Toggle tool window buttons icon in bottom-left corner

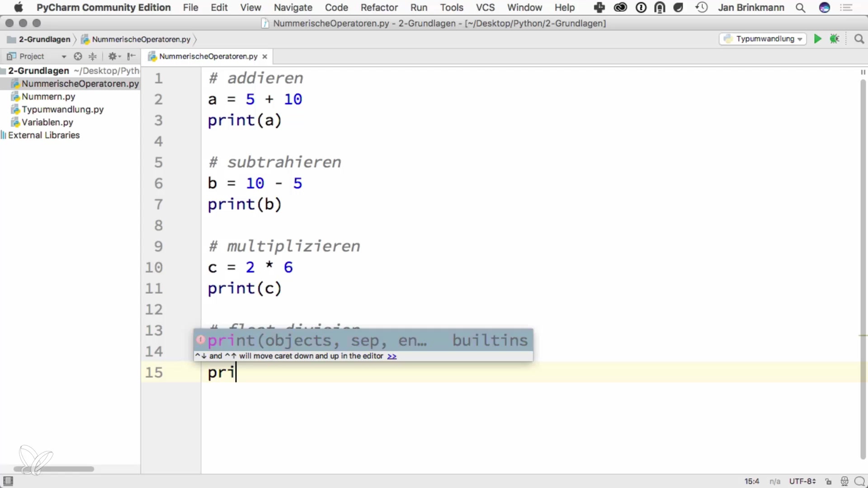click(8, 481)
